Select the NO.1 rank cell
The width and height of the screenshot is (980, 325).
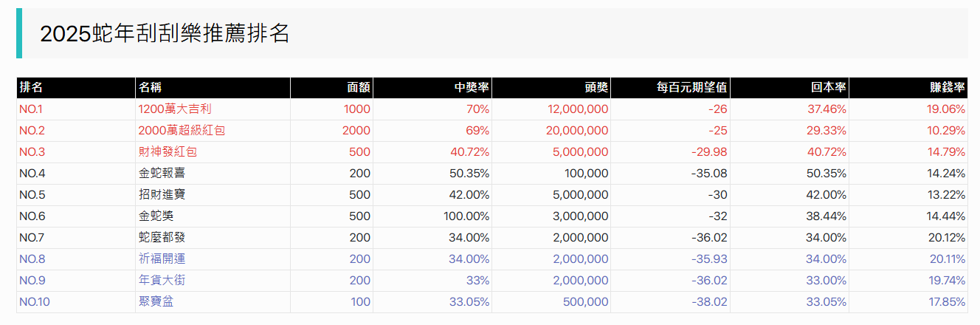click(76, 109)
